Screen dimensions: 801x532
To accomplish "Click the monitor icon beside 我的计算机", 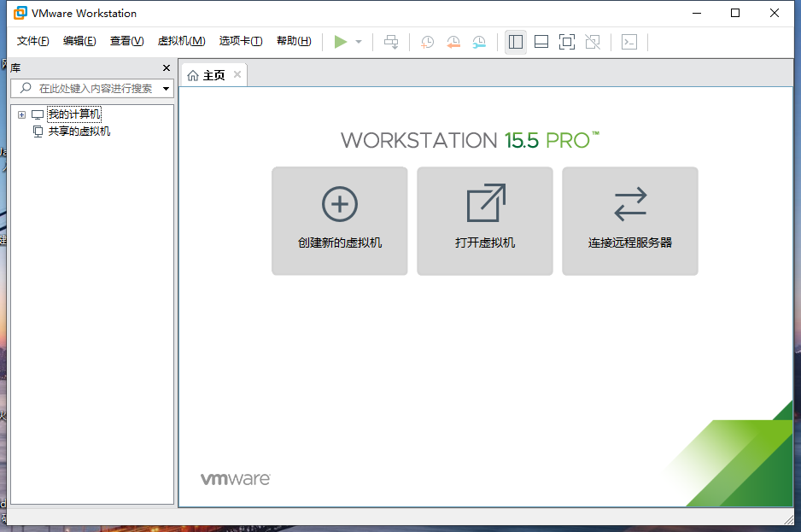I will (x=38, y=114).
